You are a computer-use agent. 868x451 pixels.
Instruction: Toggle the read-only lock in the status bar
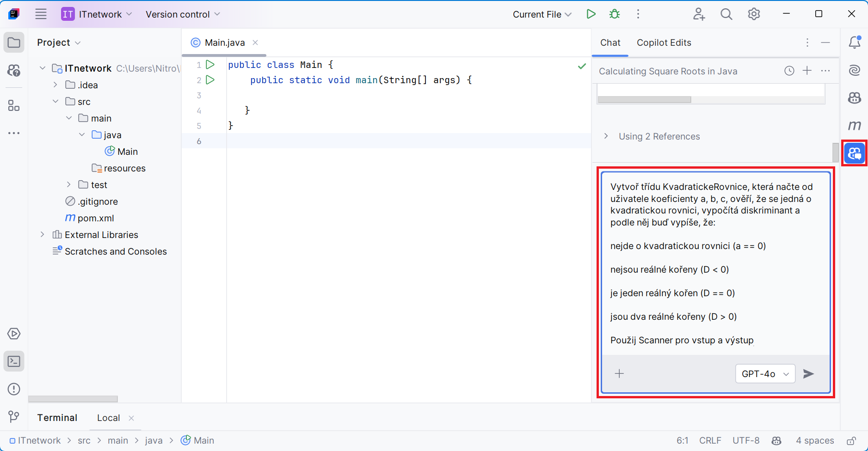pyautogui.click(x=851, y=441)
